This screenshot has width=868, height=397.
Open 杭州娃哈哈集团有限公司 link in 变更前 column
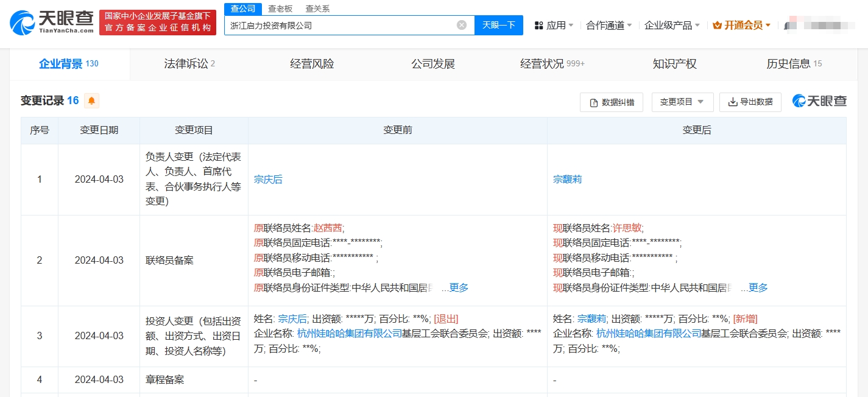(349, 334)
